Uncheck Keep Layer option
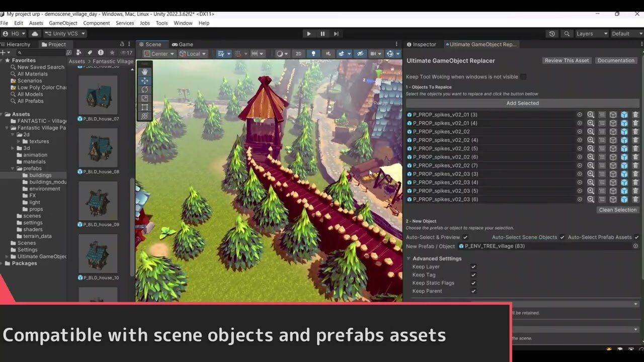This screenshot has height=362, width=644. [473, 267]
